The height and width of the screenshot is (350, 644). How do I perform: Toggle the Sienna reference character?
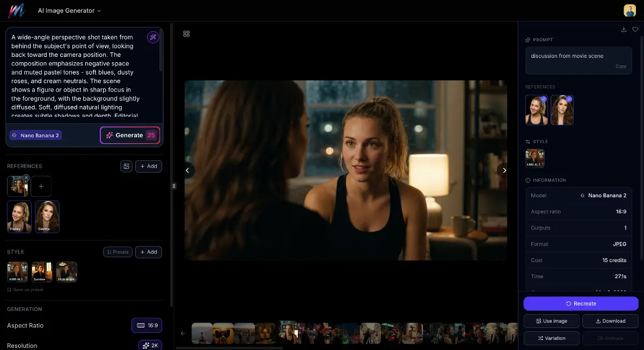coord(47,216)
